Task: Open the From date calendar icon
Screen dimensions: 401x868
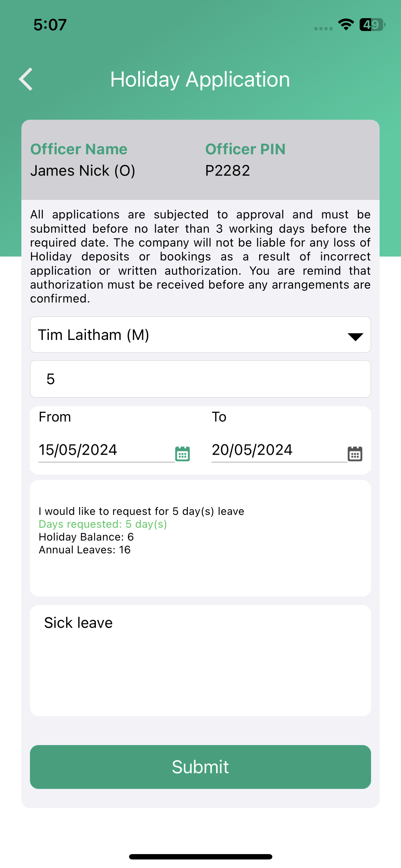Action: (x=182, y=454)
